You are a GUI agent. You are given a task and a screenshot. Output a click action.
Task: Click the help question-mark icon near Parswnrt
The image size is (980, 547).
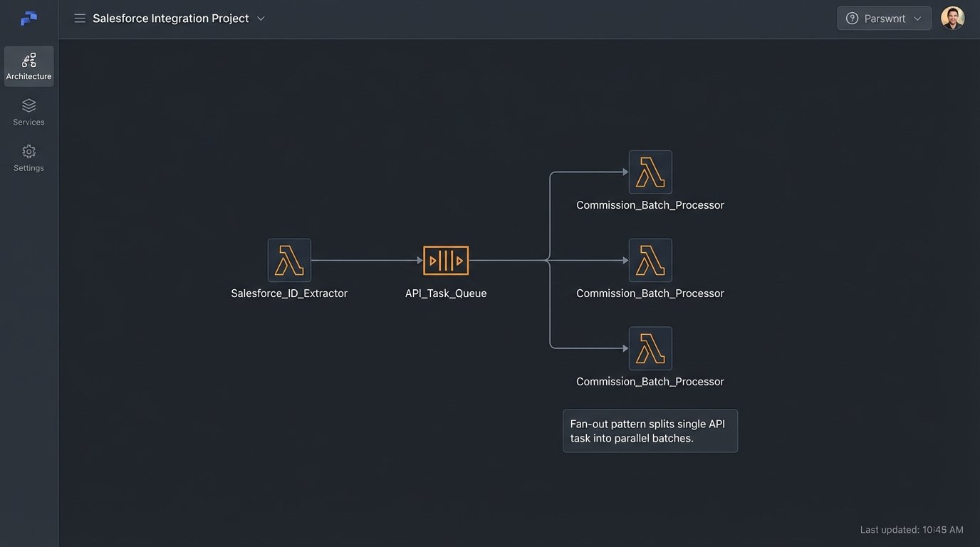click(852, 18)
